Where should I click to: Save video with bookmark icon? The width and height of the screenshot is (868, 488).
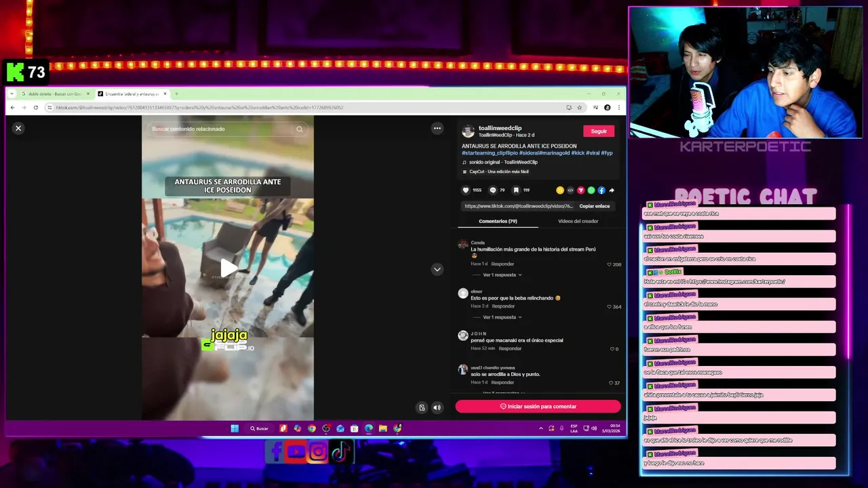pos(516,190)
